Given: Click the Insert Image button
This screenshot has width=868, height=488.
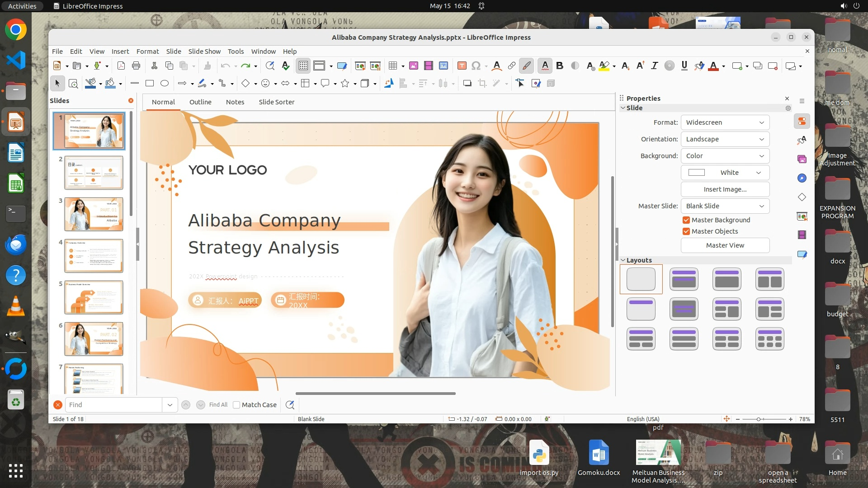Looking at the screenshot, I should click(725, 189).
